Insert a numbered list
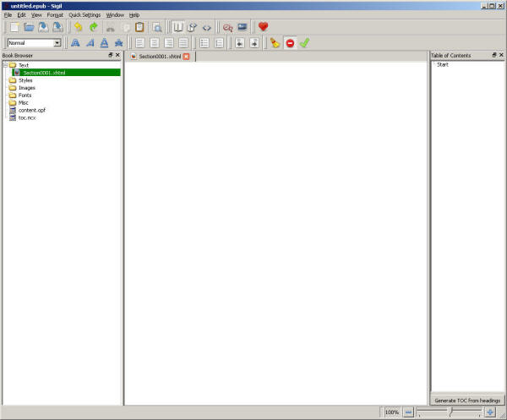The height and width of the screenshot is (420, 507). point(219,43)
